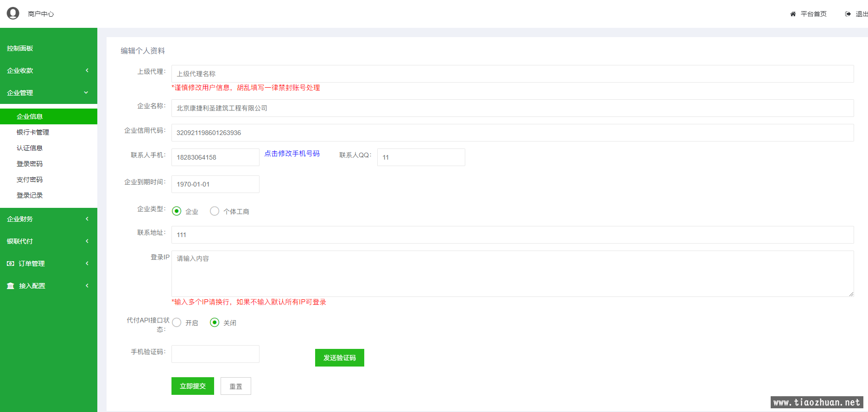Choose 开启 for 代付API接口状态

tap(177, 322)
